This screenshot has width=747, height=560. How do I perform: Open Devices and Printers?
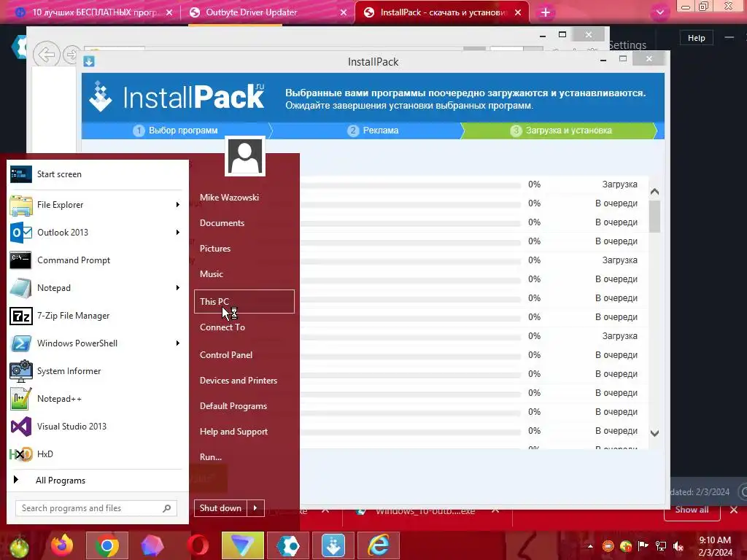239,381
